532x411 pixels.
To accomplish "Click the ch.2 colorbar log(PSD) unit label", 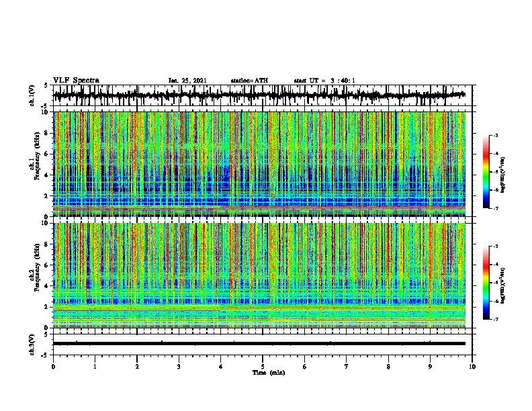I will coord(503,285).
